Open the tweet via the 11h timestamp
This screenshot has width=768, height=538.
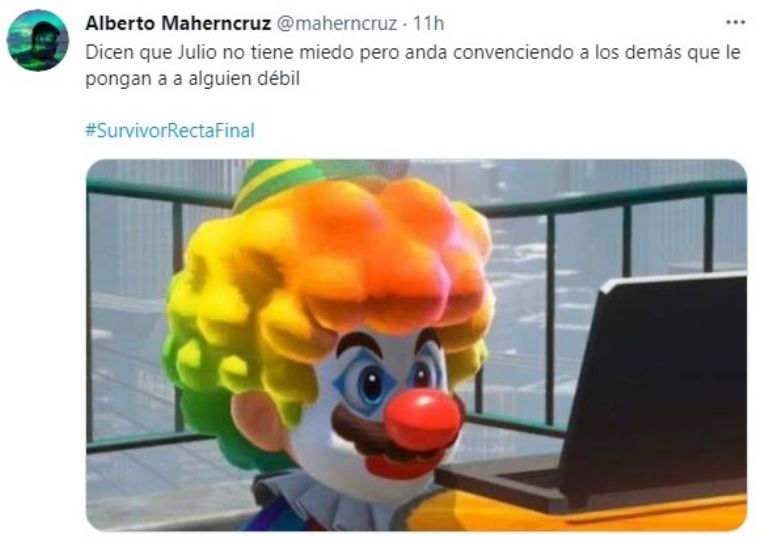429,23
